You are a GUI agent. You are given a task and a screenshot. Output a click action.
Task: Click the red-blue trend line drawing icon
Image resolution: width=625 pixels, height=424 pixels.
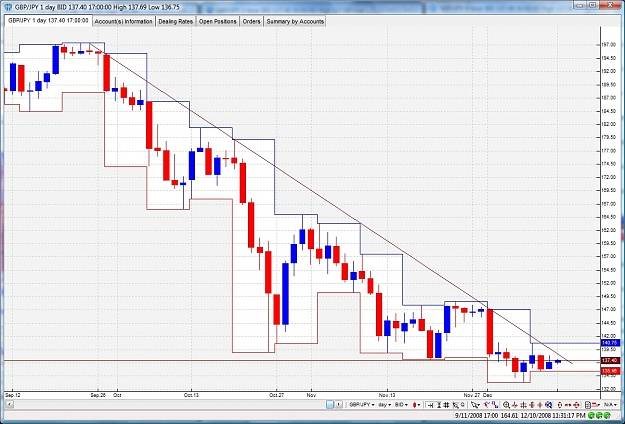pyautogui.click(x=487, y=405)
